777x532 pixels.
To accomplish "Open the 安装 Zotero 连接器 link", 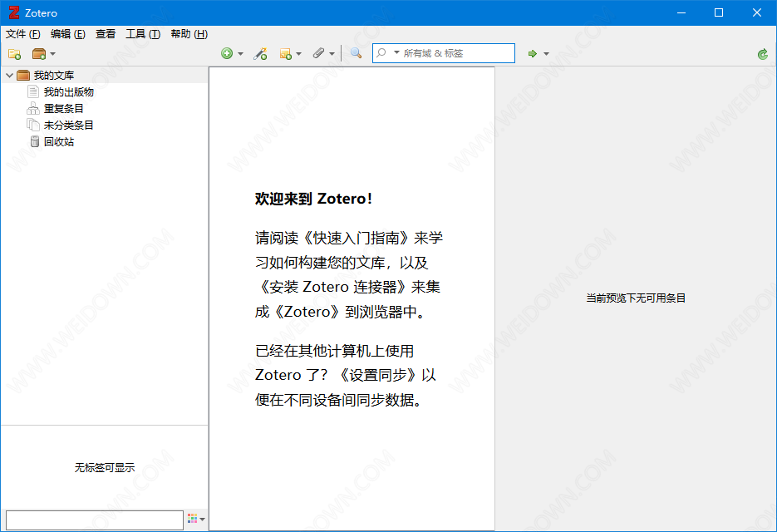I will point(333,287).
